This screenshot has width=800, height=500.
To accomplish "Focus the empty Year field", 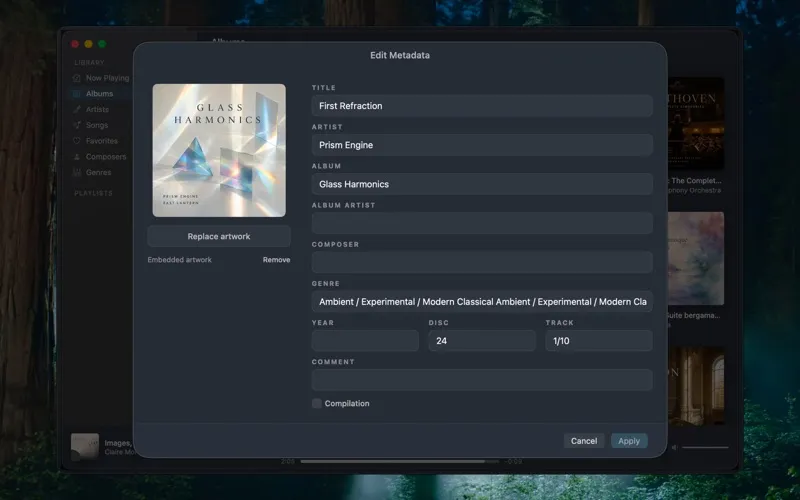I will [365, 341].
